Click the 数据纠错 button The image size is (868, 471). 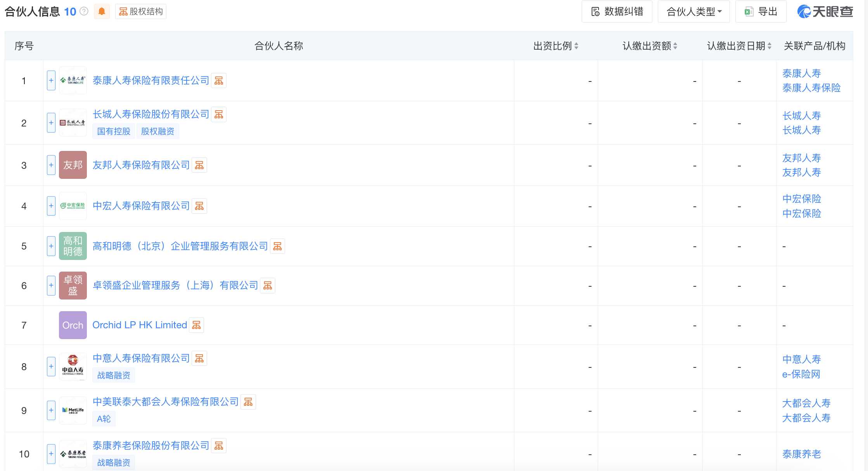pyautogui.click(x=617, y=11)
